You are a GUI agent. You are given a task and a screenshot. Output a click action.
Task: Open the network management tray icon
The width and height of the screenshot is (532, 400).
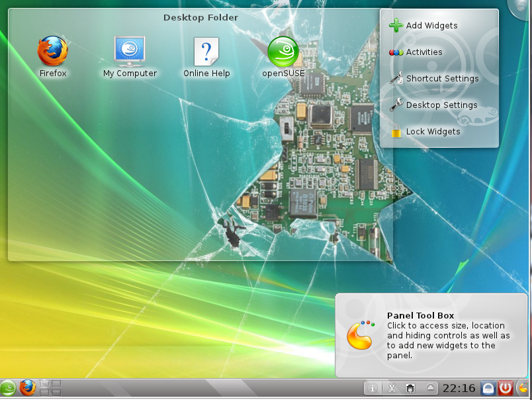click(x=410, y=388)
